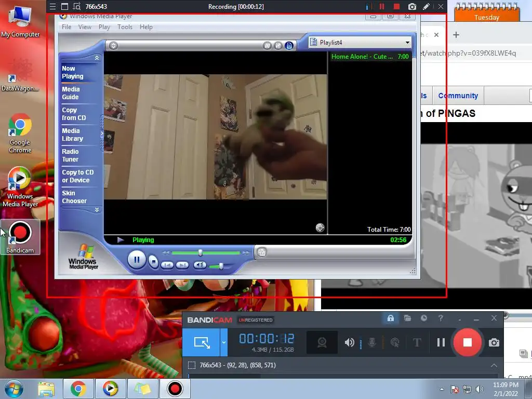Click rectangle window icon on recording bar

(64, 6)
